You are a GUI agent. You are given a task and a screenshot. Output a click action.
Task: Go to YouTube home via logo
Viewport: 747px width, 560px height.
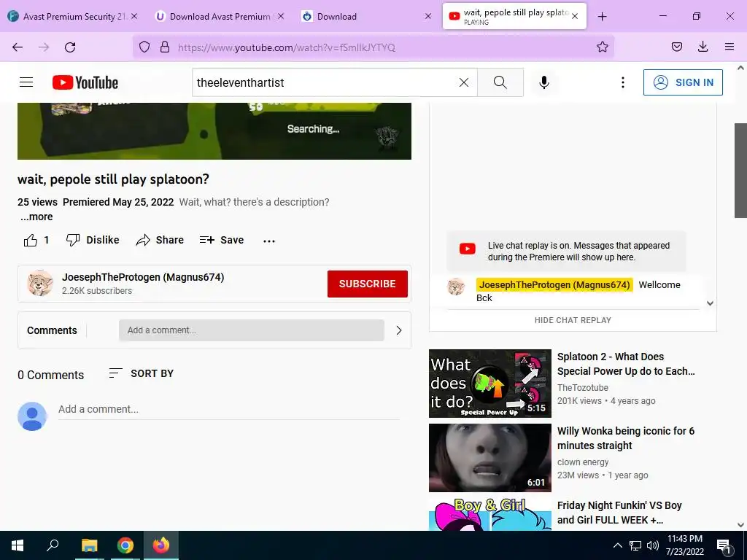(85, 82)
